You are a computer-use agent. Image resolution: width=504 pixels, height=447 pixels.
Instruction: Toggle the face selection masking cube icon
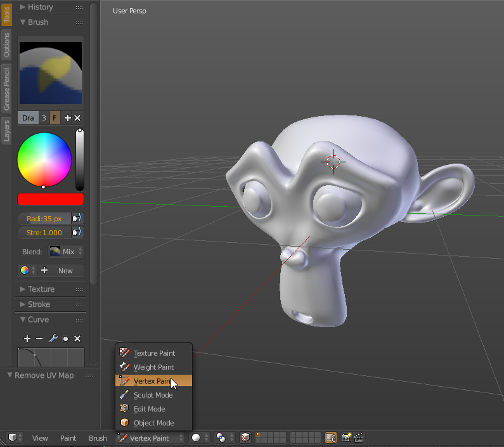245,437
